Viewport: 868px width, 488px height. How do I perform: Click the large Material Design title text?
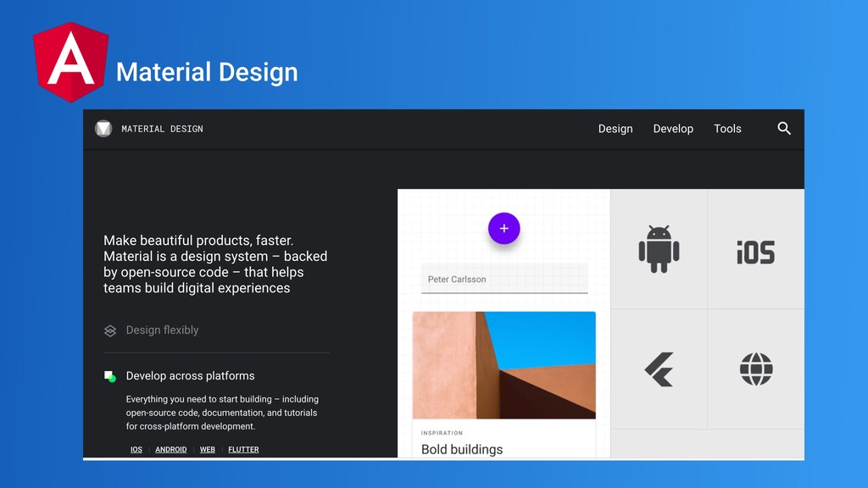[207, 72]
